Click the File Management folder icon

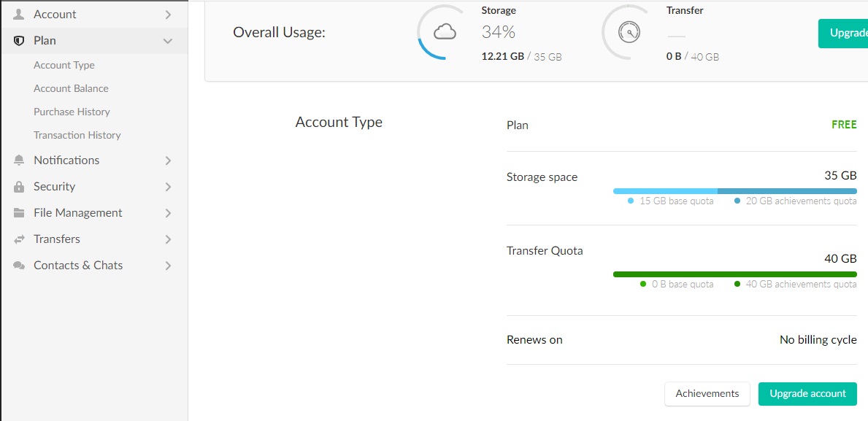(19, 213)
